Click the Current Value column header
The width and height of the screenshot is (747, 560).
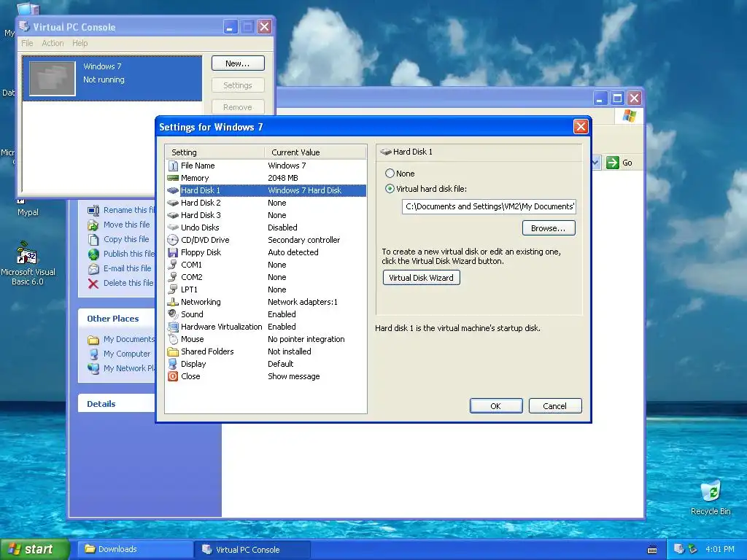315,152
